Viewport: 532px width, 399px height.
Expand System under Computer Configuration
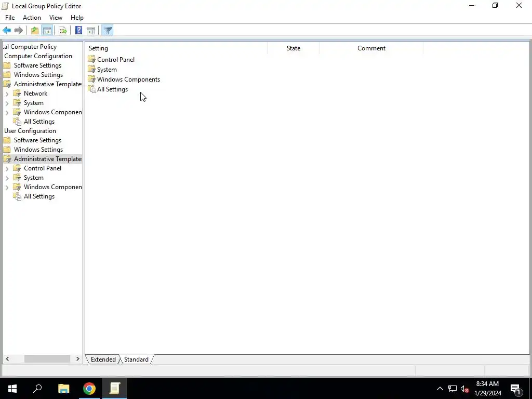[x=7, y=103]
